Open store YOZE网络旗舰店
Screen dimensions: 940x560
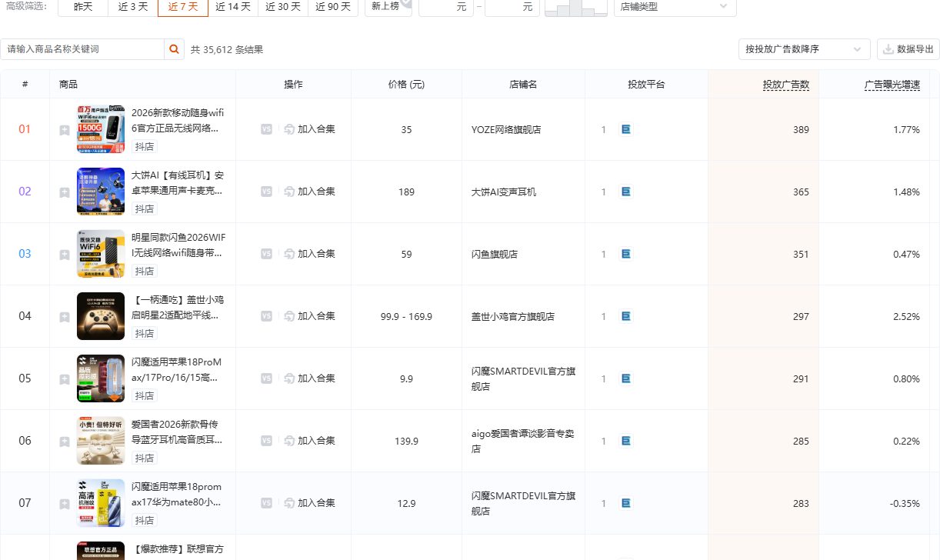pyautogui.click(x=506, y=130)
